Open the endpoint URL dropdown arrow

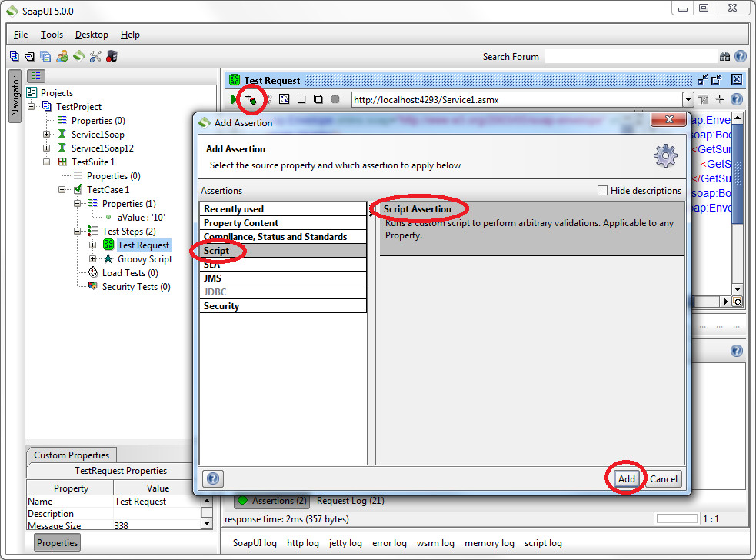pos(688,100)
